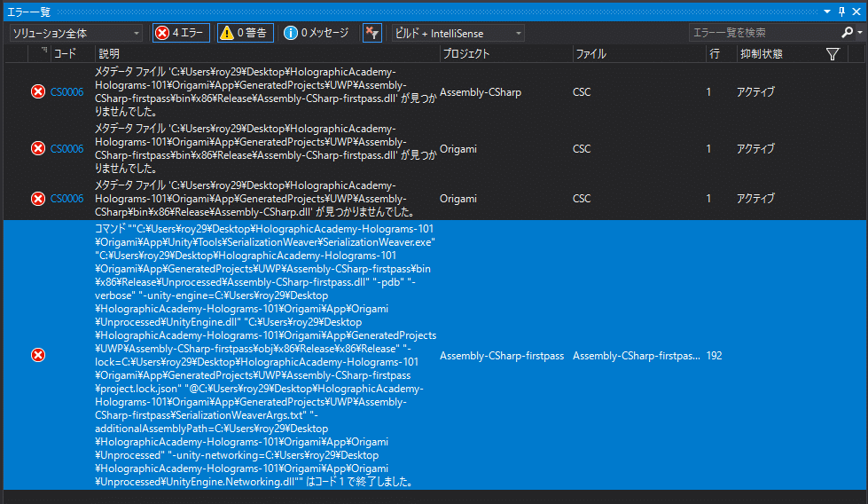The width and height of the screenshot is (868, 504).
Task: Click the Assembly-CSharp-firstpas... file cell
Action: coord(636,356)
